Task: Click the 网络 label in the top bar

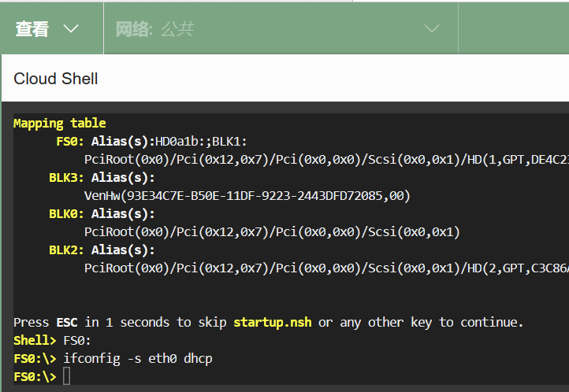Action: tap(132, 29)
